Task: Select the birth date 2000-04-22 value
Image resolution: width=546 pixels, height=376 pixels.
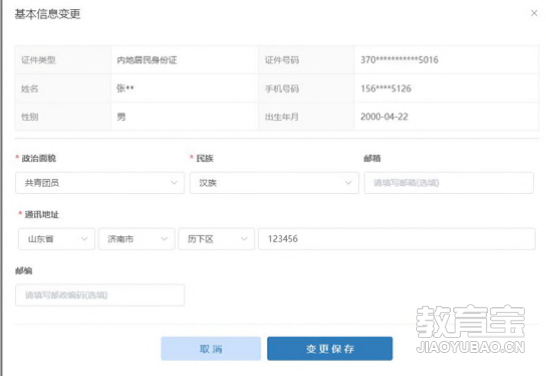Action: [x=384, y=117]
